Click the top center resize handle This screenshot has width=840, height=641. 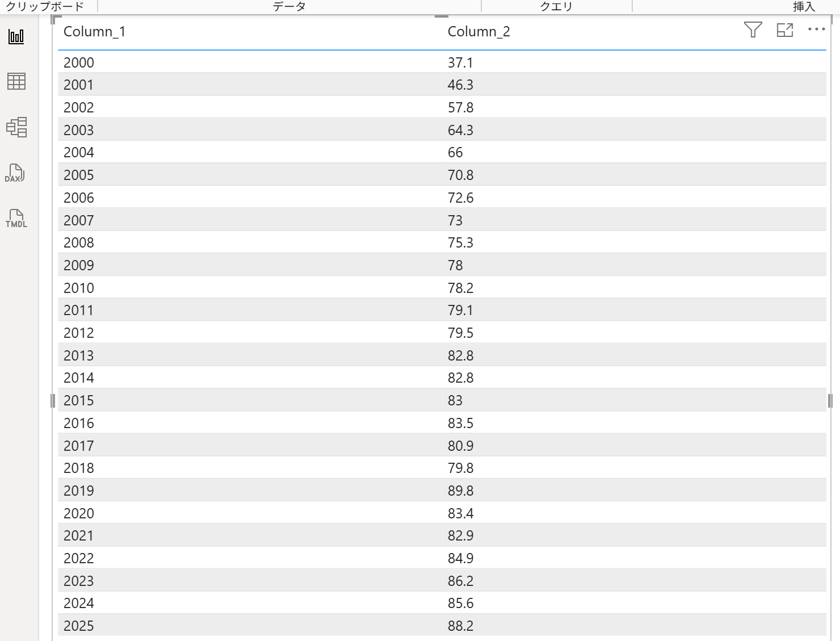(441, 16)
